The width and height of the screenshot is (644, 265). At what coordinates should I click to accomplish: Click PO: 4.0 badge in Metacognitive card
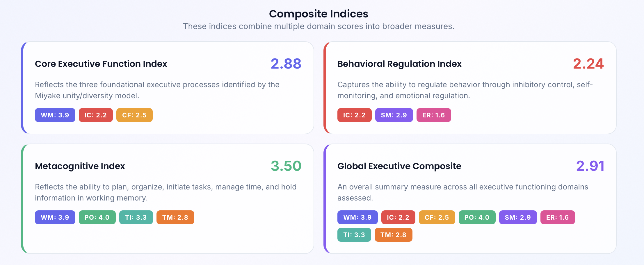[97, 217]
